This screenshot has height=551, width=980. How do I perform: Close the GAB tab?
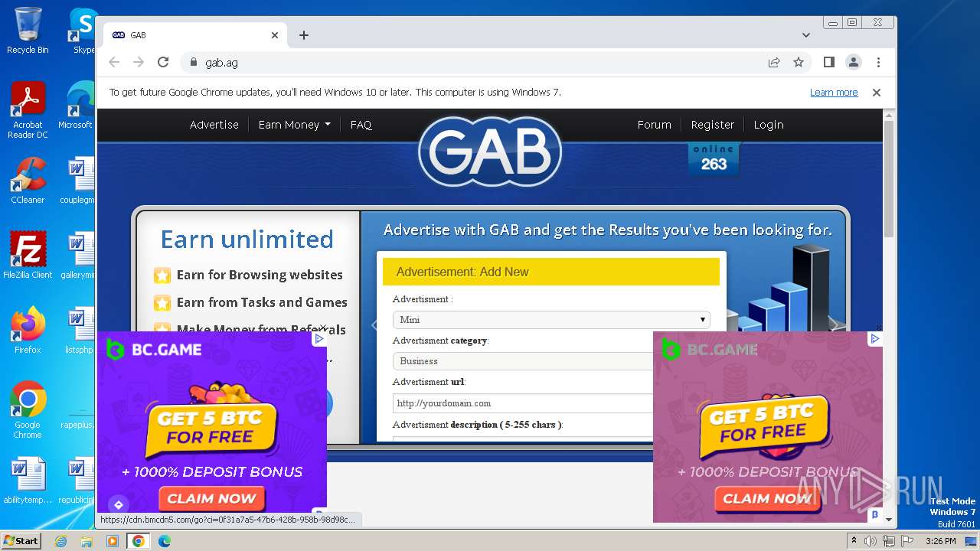[275, 35]
